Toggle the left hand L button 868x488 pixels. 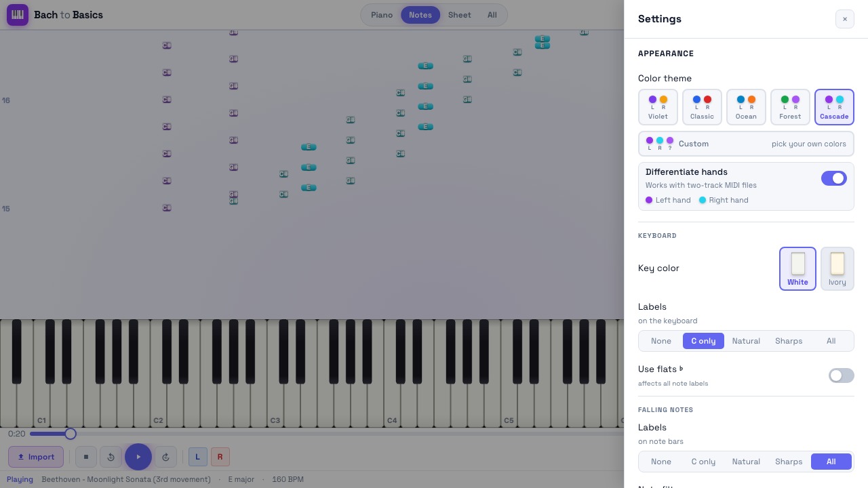coord(197,457)
